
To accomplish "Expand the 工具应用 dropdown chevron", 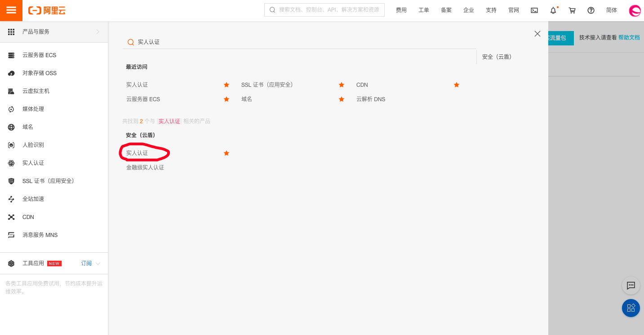I will pos(98,264).
